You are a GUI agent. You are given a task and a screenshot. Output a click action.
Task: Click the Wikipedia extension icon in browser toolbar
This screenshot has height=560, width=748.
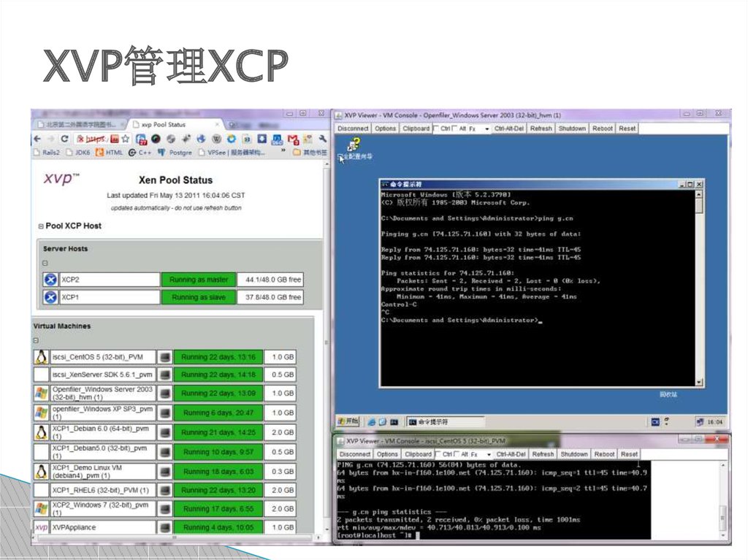[216, 139]
